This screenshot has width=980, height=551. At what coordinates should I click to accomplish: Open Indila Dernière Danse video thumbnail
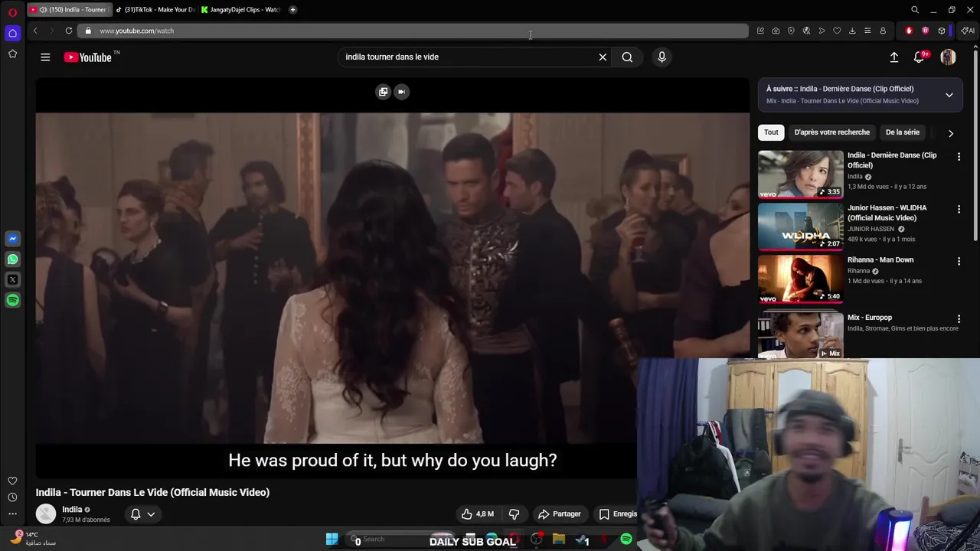coord(800,174)
